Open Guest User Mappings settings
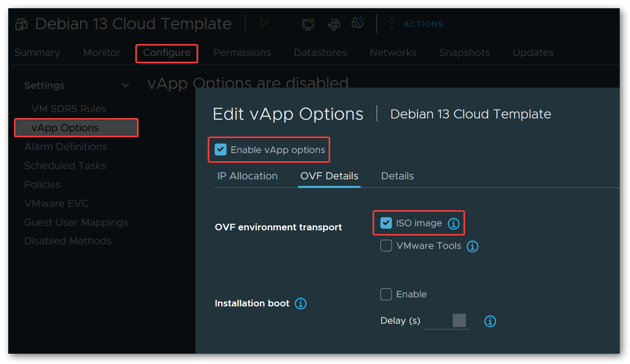Viewport: 630px width, 364px height. [x=76, y=222]
